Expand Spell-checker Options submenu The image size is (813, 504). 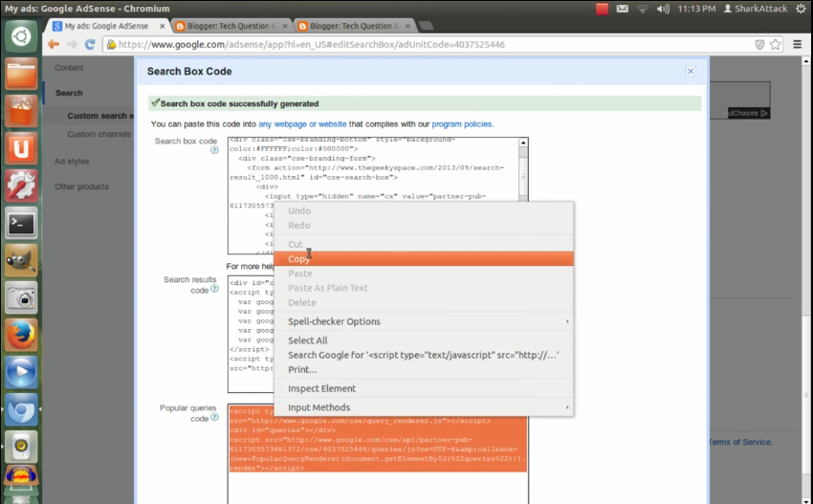[x=424, y=321]
